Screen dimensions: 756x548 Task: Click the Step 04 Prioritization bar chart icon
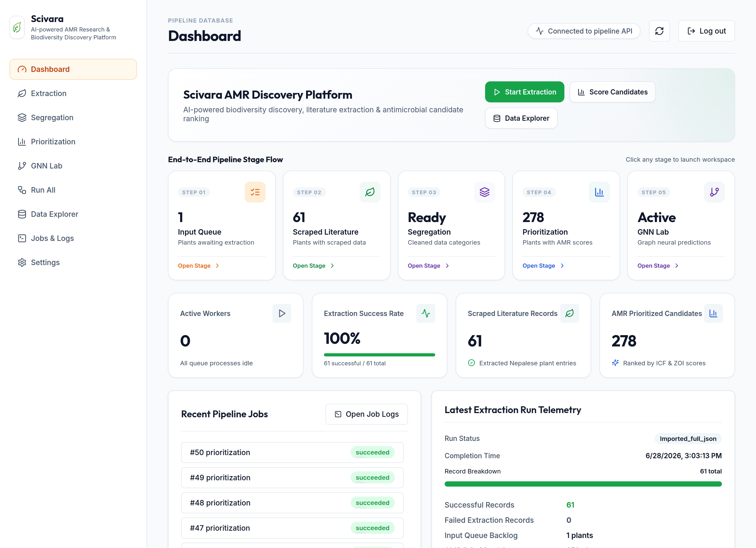coord(599,192)
